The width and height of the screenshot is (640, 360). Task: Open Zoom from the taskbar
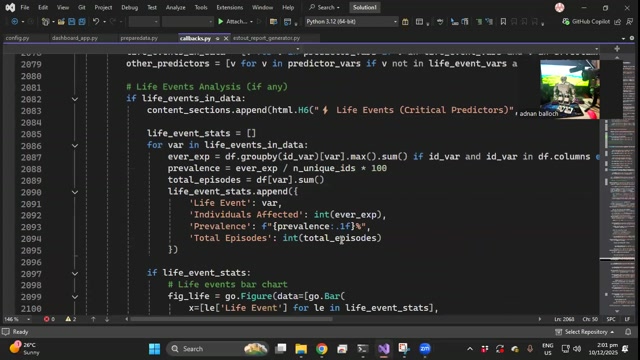point(425,349)
